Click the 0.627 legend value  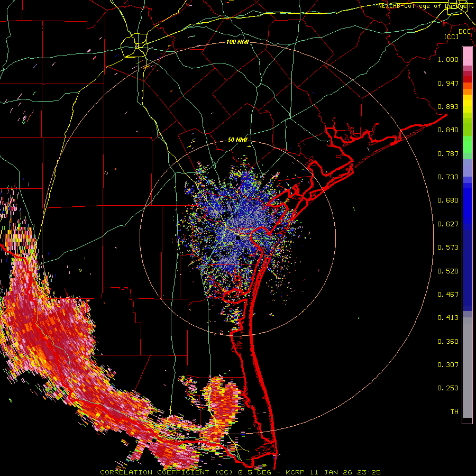[x=448, y=224]
